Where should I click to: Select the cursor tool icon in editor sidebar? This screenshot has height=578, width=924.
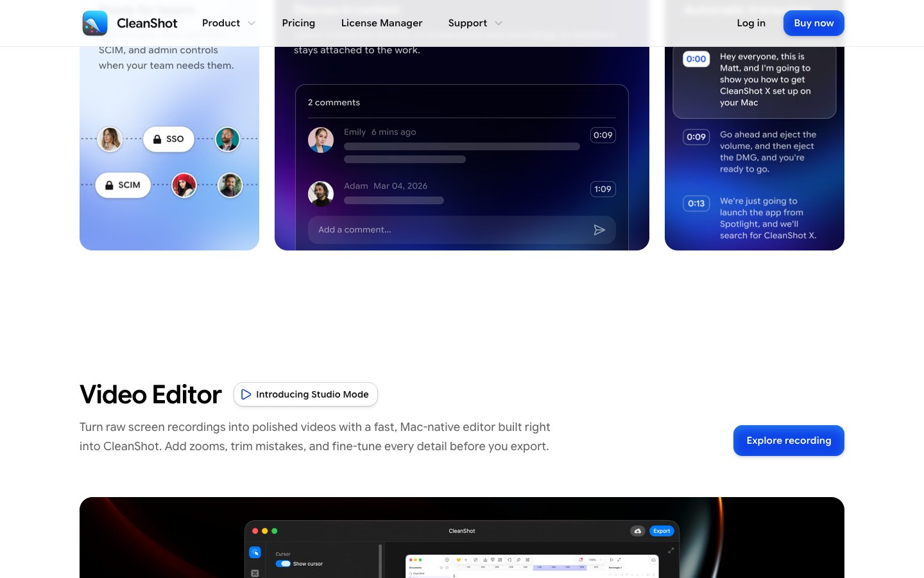(255, 552)
